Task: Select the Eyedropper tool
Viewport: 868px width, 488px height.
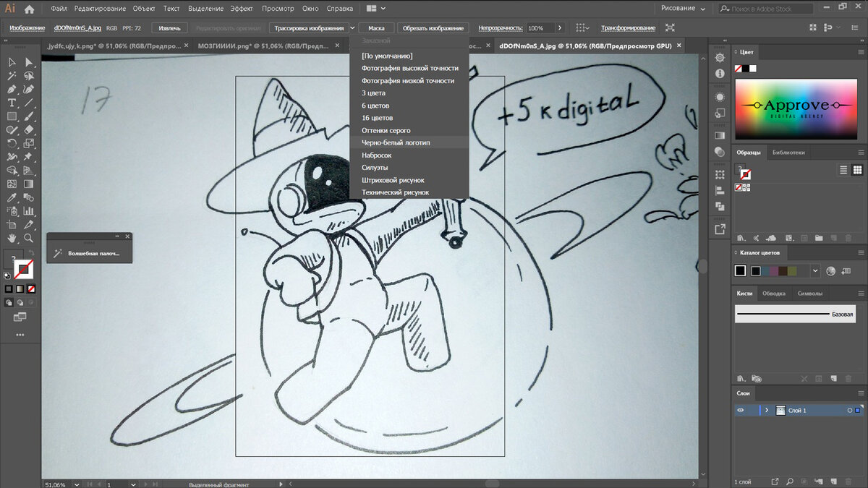Action: tap(12, 197)
